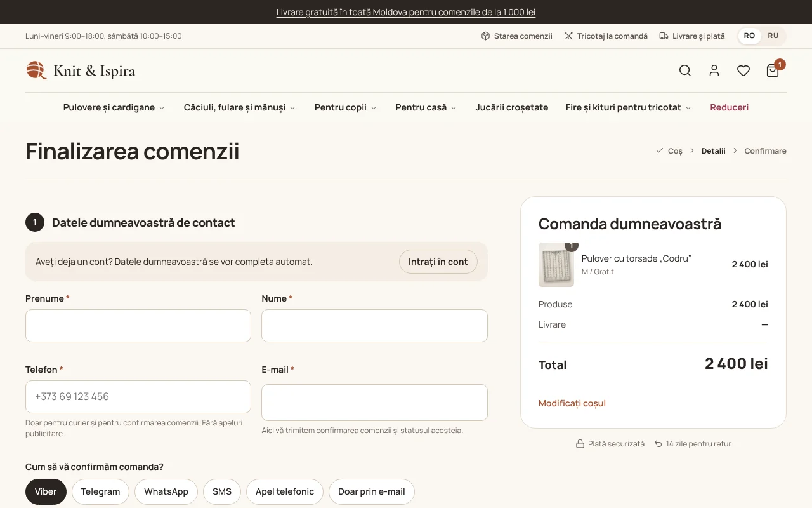
Task: Expand the Pentru copii dropdown
Action: (x=346, y=107)
